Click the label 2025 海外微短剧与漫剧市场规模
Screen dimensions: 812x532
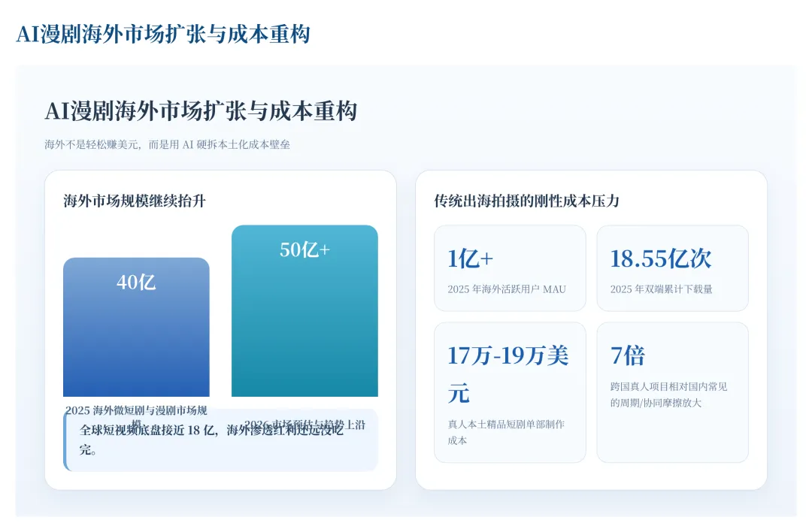point(136,417)
